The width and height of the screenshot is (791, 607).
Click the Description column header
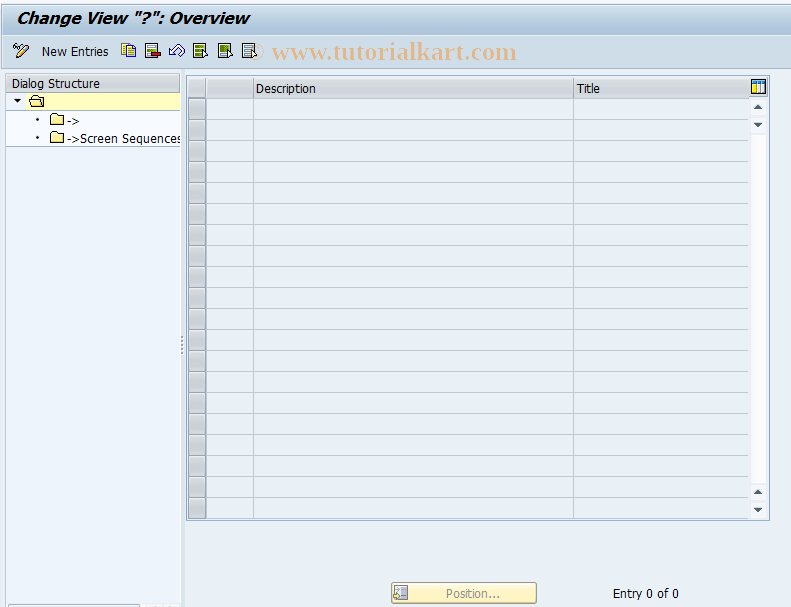pos(413,88)
